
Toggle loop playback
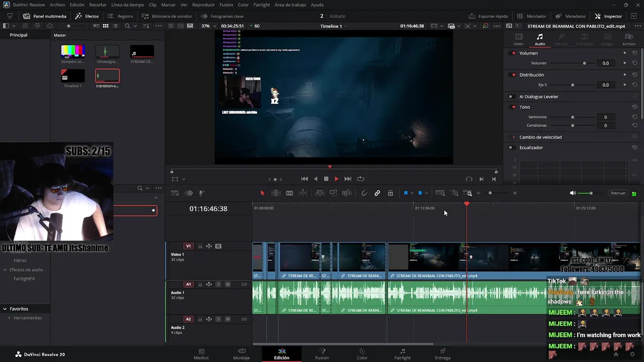pyautogui.click(x=361, y=179)
